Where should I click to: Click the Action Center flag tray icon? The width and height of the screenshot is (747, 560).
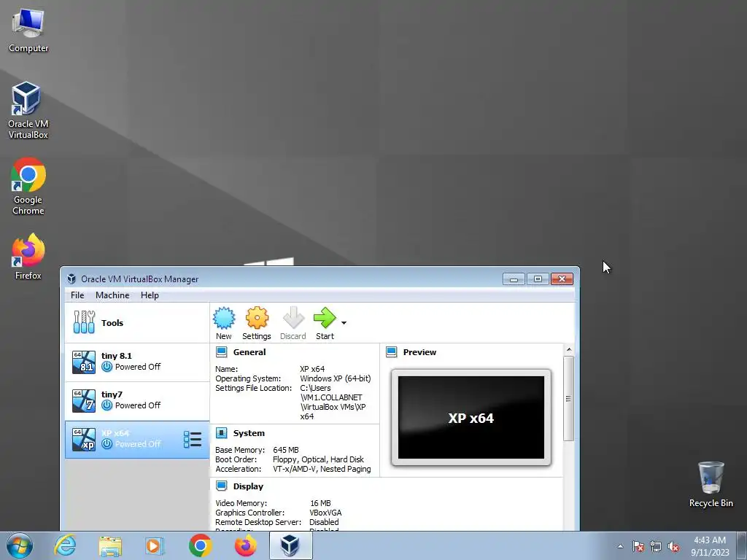[x=638, y=546]
